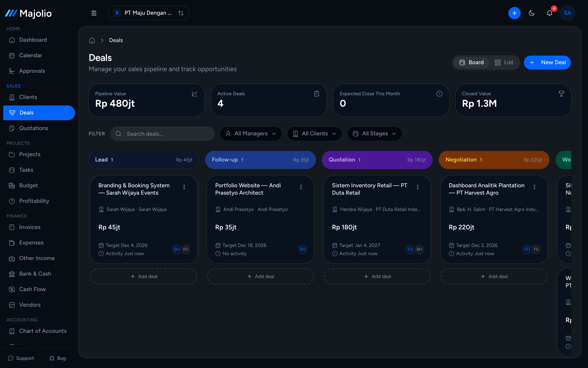Click the Closed Value trophy icon

561,94
